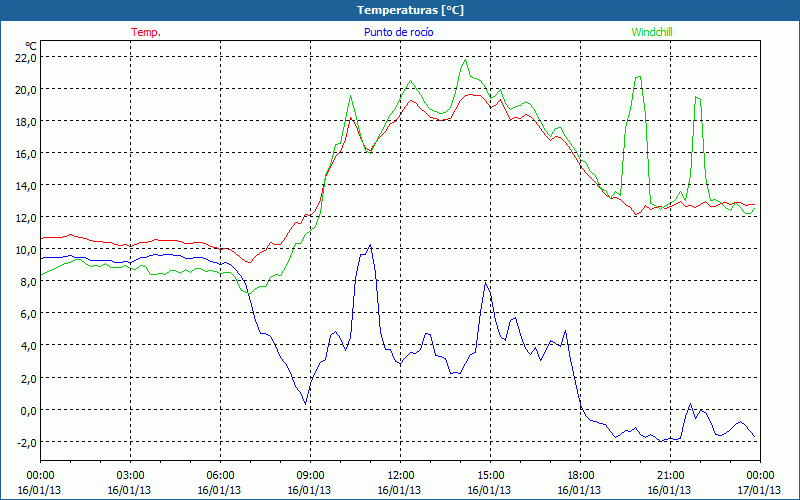Click the blue dew point peak near 11:00
800x500 pixels.
[x=370, y=245]
